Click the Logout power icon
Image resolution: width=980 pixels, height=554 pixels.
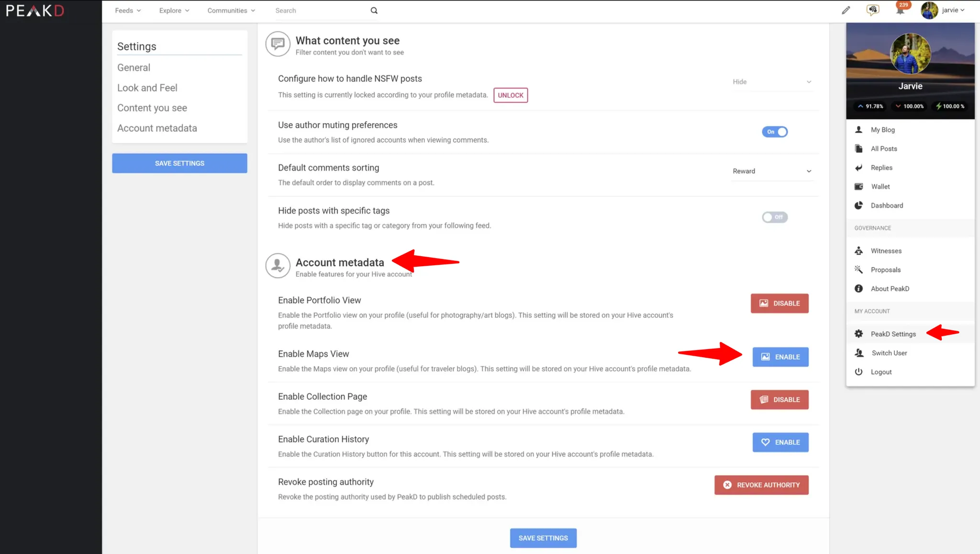(x=859, y=372)
